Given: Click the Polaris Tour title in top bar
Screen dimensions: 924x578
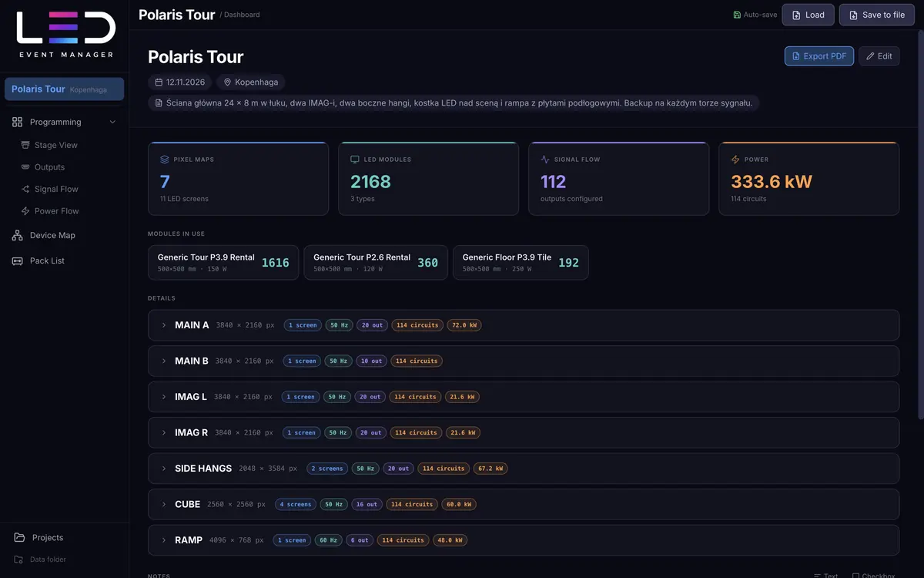Looking at the screenshot, I should (176, 14).
